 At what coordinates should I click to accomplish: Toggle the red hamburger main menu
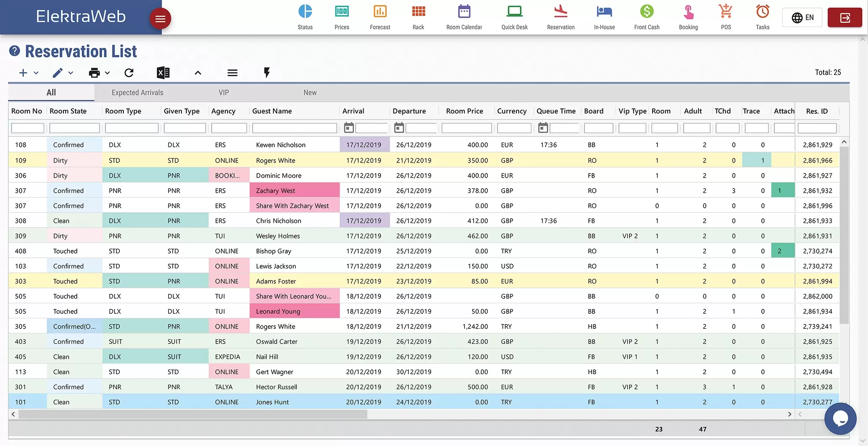click(x=160, y=18)
